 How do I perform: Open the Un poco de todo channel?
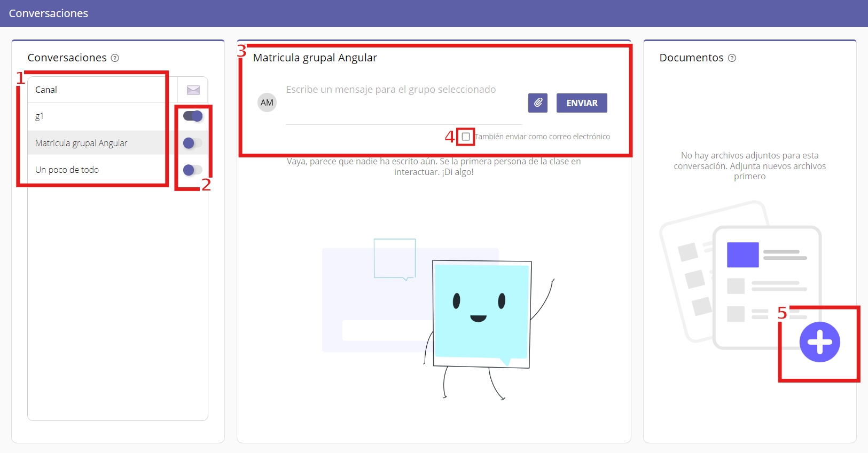(x=96, y=170)
